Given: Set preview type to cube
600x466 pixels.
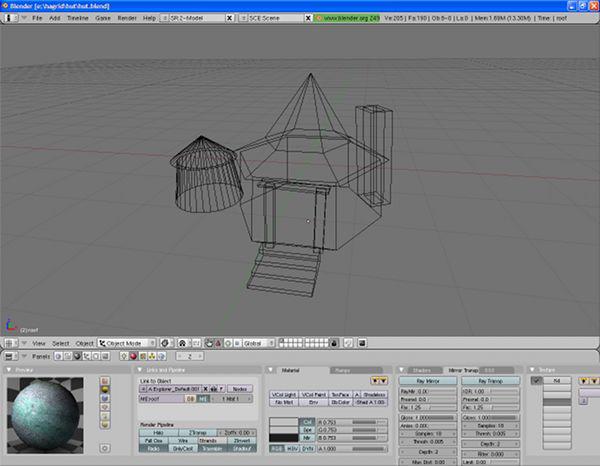Looking at the screenshot, I should tap(105, 398).
